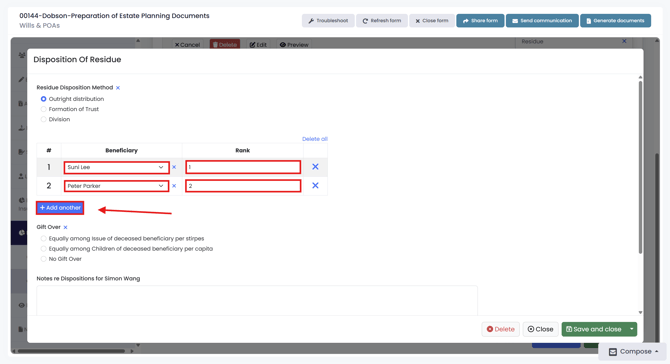Viewport: 670px width, 364px height.
Task: Open Suni Lee beneficiary dropdown
Action: click(x=116, y=167)
